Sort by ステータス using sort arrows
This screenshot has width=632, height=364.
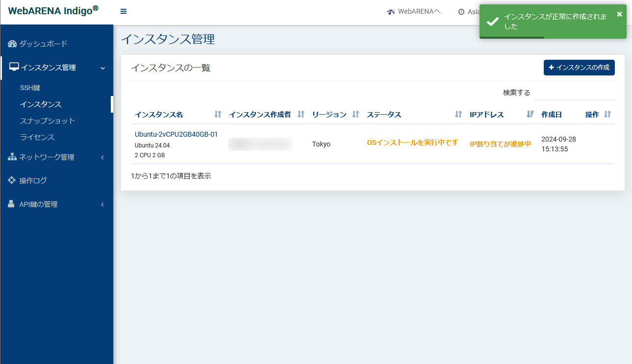(458, 114)
